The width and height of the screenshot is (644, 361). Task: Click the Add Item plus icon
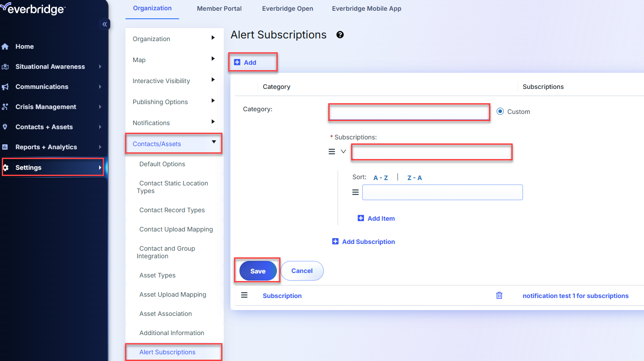(x=361, y=218)
